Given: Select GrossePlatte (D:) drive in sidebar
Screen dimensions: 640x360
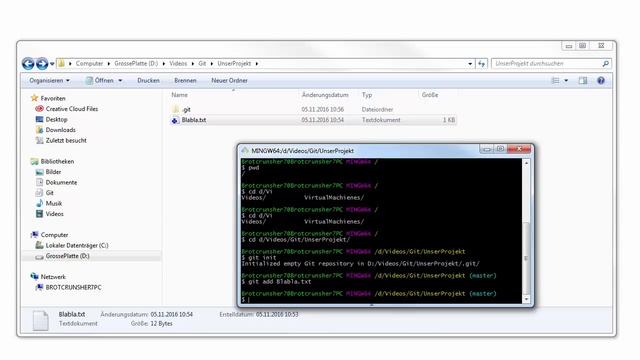Looking at the screenshot, I should [x=67, y=256].
